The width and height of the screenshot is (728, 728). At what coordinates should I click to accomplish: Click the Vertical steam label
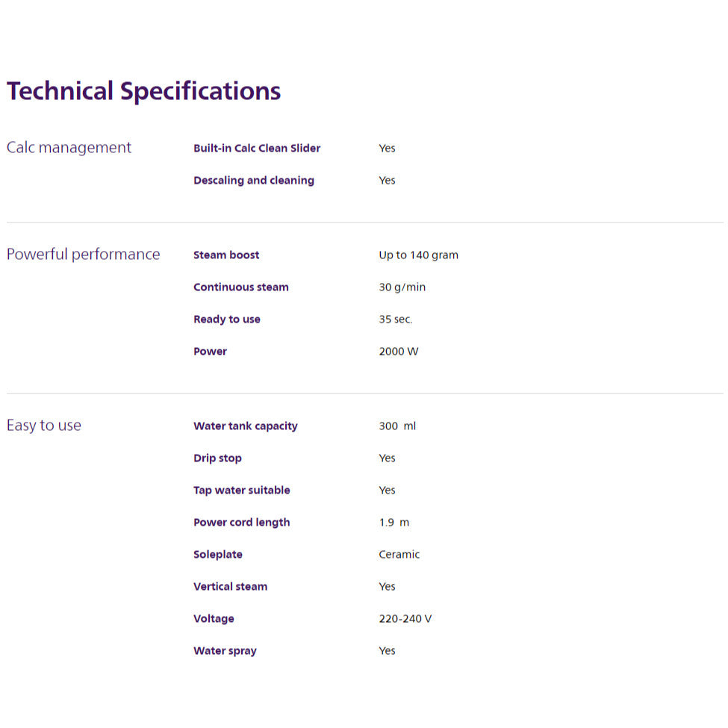[x=230, y=587]
